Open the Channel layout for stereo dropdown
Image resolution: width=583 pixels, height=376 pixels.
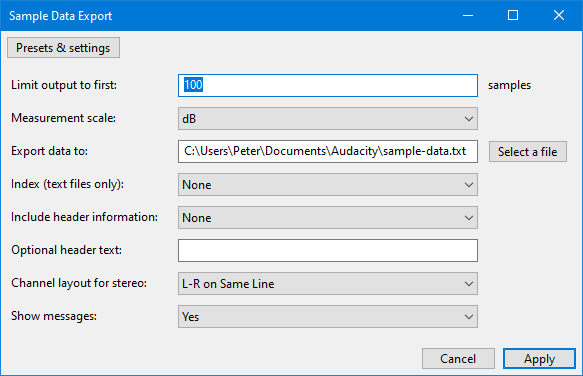click(x=328, y=284)
